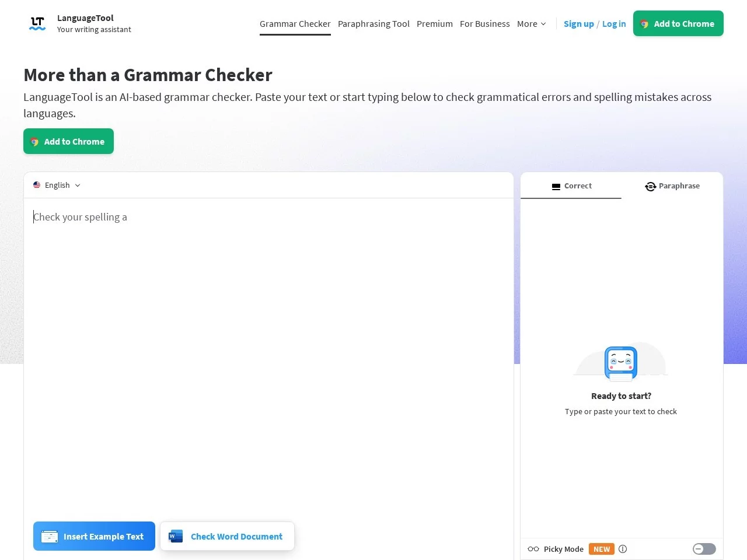Click the robot mascot illustration
Screen dimensions: 747x560
point(620,363)
